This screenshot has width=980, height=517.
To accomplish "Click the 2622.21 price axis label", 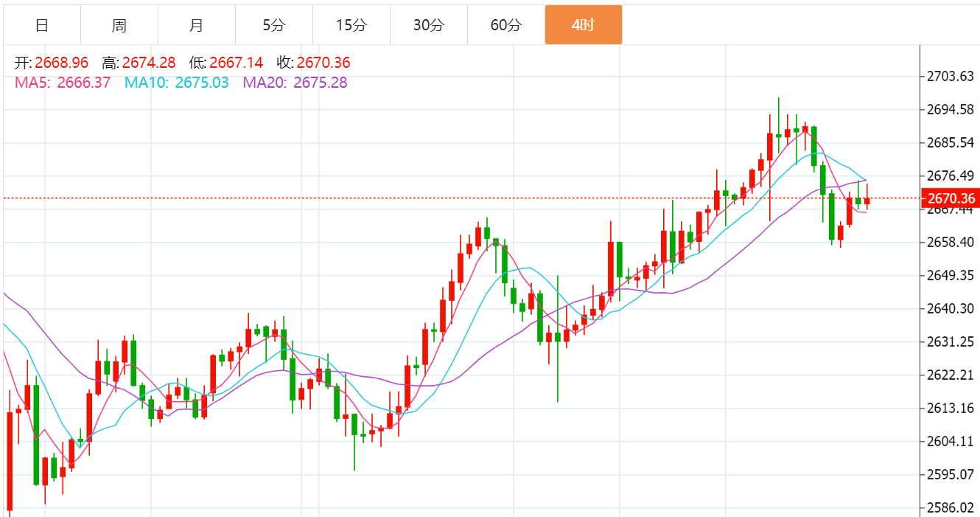I will (x=951, y=375).
